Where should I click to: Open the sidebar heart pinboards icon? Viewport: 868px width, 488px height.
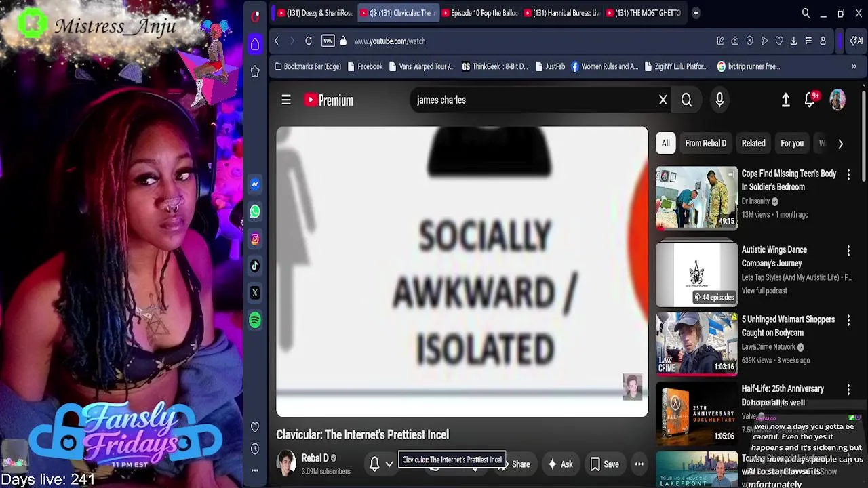pos(255,427)
